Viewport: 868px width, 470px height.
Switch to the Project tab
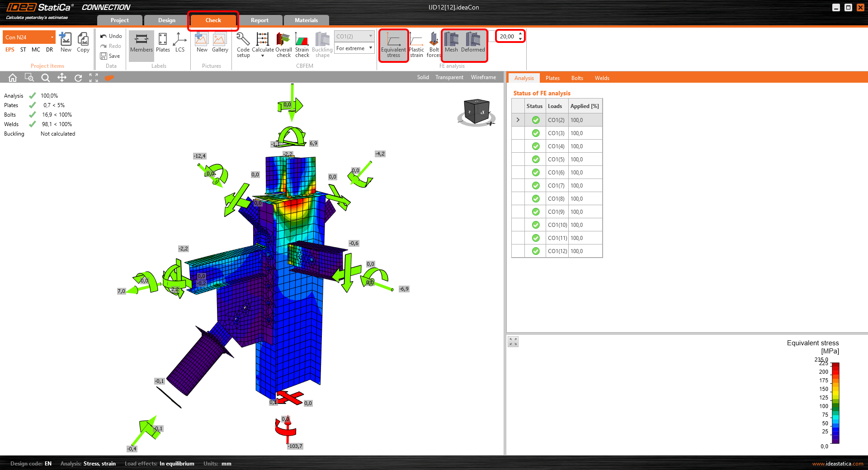click(120, 20)
